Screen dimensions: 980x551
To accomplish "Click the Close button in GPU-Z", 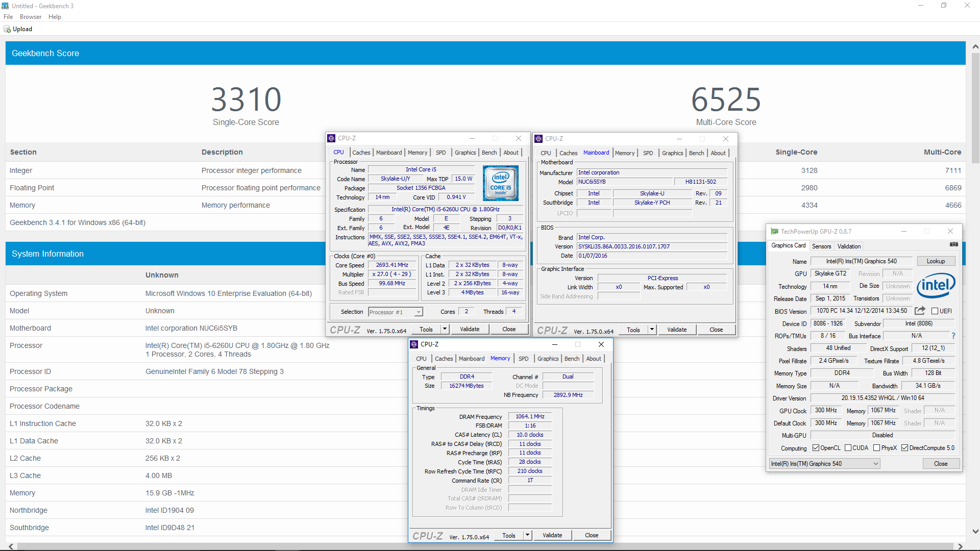I will (x=940, y=464).
